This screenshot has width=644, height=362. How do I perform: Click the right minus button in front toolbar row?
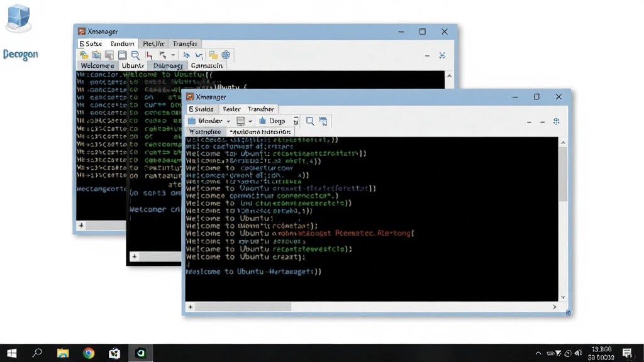543,122
